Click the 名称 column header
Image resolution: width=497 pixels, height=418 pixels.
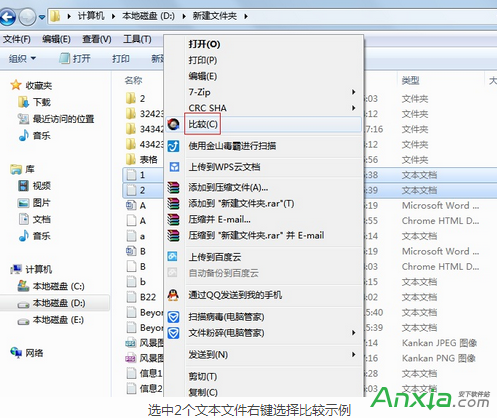[x=133, y=80]
